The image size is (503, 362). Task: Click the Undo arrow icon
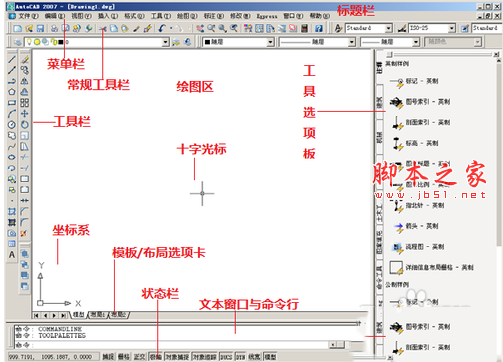point(162,28)
